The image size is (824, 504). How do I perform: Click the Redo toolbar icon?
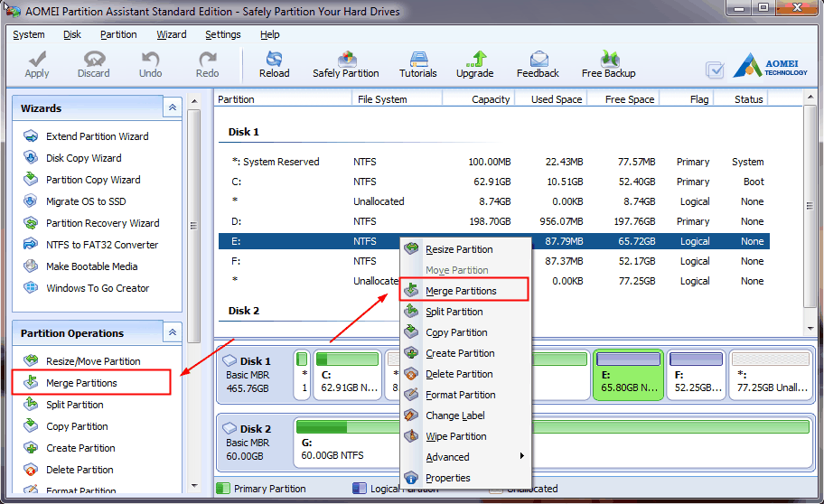pyautogui.click(x=207, y=65)
